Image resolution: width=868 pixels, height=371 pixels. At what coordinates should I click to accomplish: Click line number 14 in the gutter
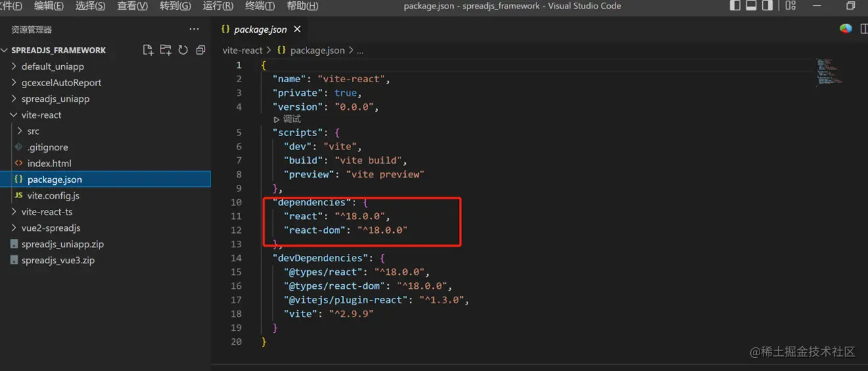tap(236, 258)
